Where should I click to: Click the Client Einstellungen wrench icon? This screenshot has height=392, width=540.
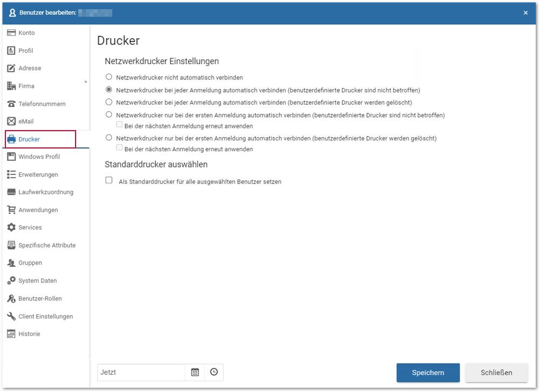pyautogui.click(x=11, y=316)
